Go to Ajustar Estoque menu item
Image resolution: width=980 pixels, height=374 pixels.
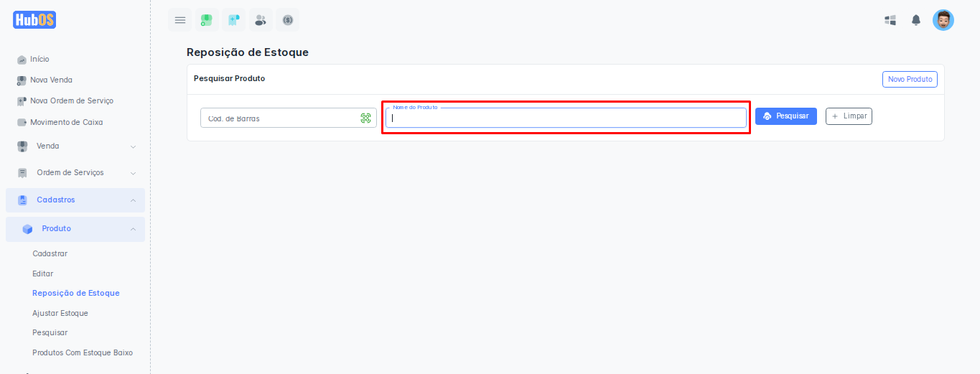point(60,313)
